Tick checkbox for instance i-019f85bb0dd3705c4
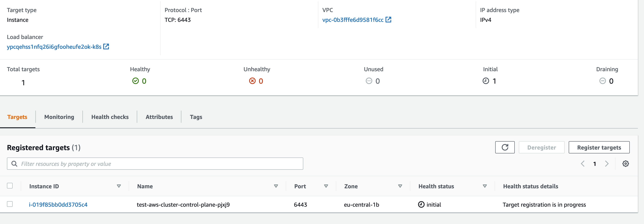The width and height of the screenshot is (644, 224). (x=10, y=204)
